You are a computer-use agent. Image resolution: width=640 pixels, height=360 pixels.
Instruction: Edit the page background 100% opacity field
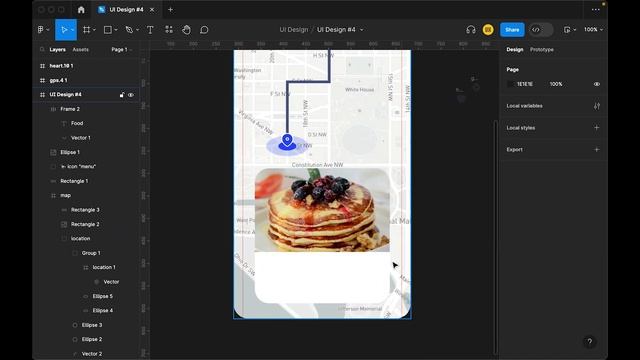[x=556, y=84]
